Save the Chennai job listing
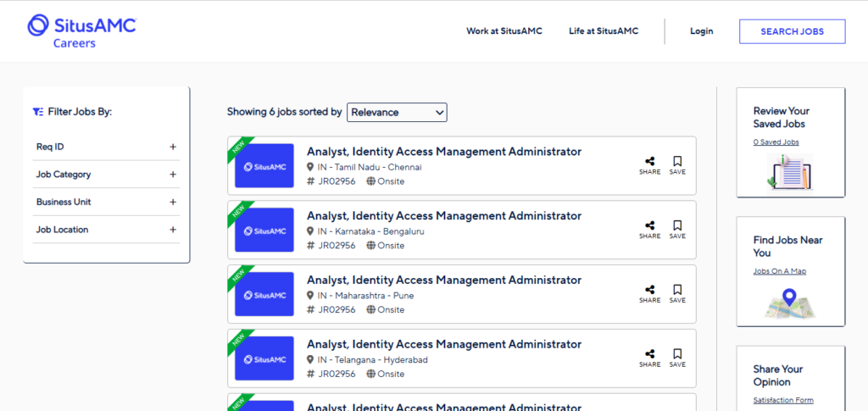This screenshot has width=868, height=411. pos(677,165)
